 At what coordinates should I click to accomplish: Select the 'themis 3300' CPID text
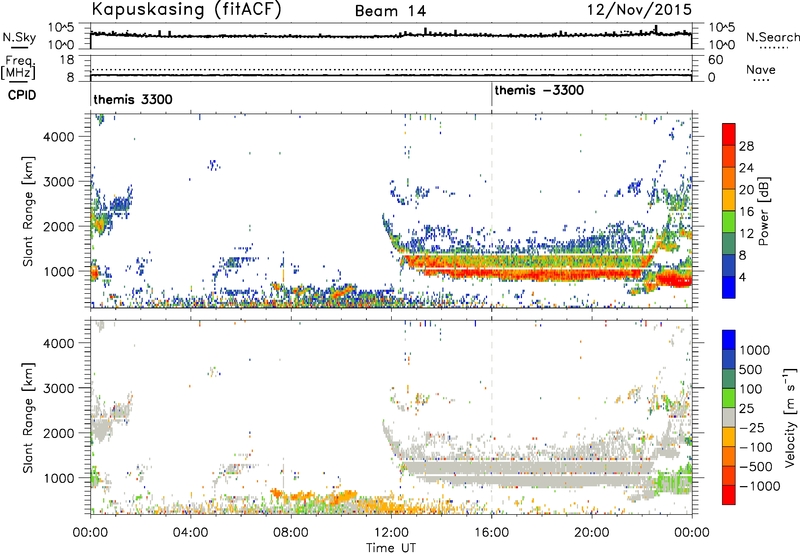[x=133, y=99]
